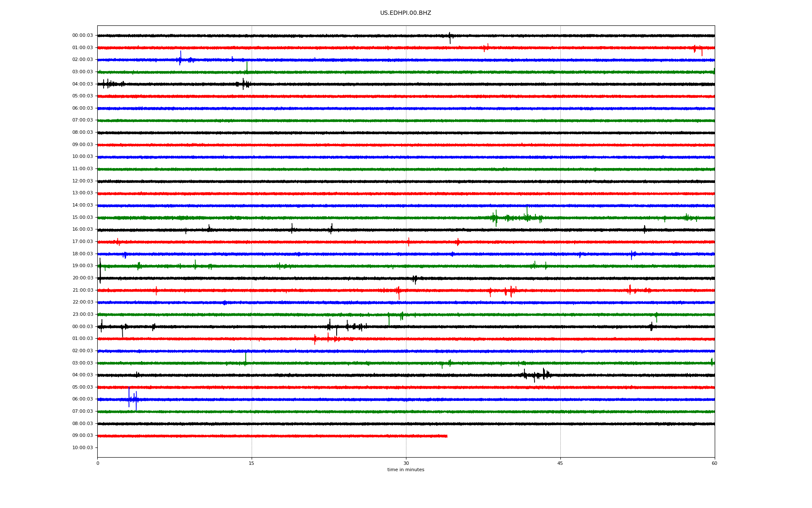Select the 22:00:03 row label
The width and height of the screenshot is (812, 508).
click(x=82, y=302)
